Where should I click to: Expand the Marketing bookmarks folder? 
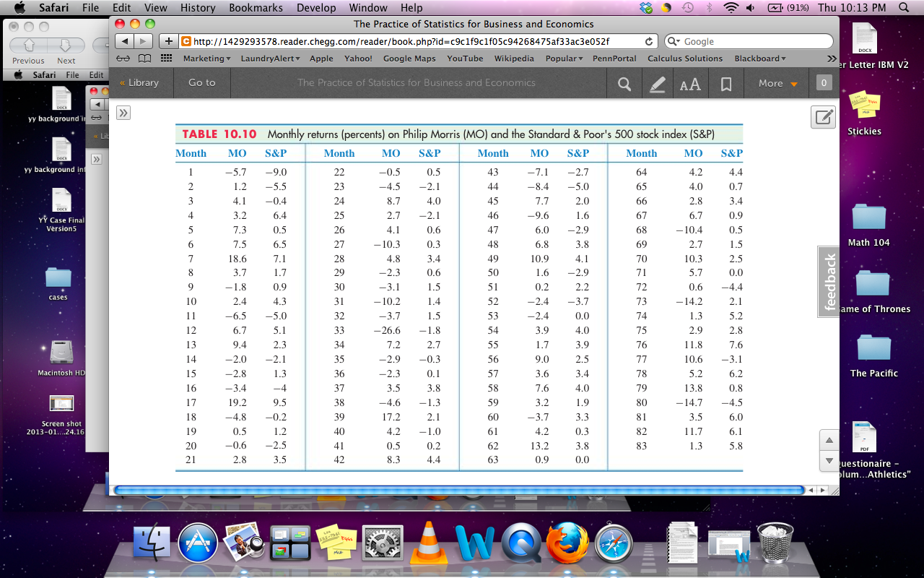pyautogui.click(x=206, y=59)
